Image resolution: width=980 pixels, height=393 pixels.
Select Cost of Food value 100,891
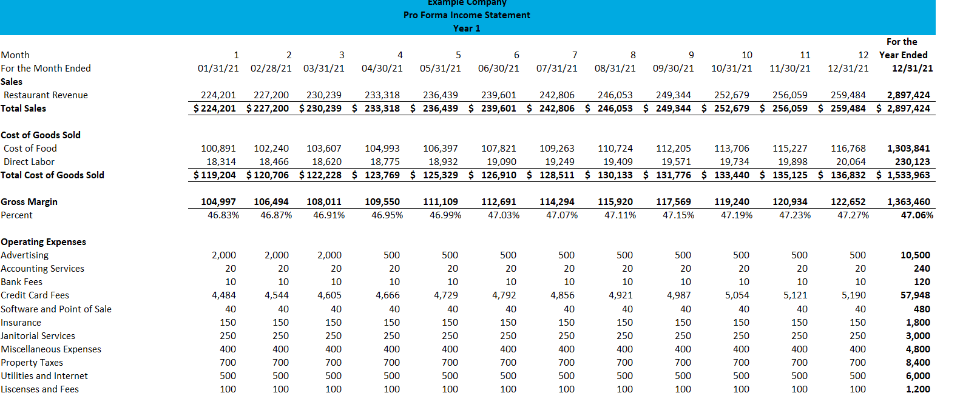[218, 149]
